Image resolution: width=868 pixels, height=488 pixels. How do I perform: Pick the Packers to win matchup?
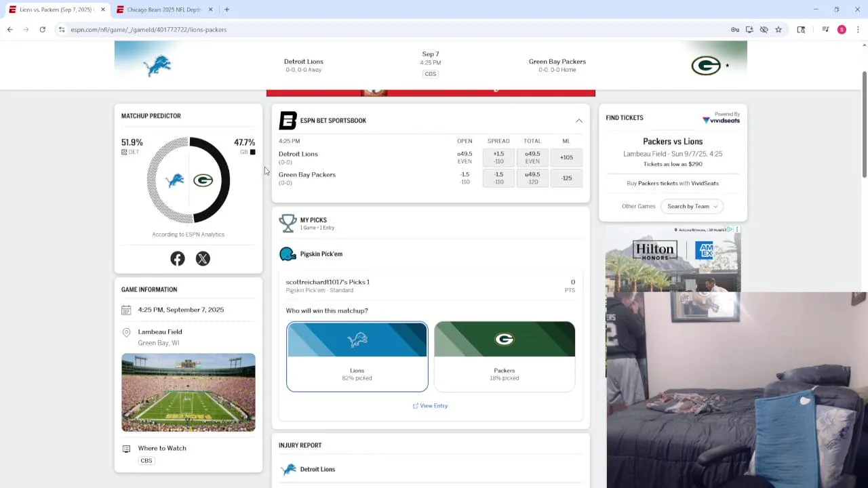pos(505,357)
